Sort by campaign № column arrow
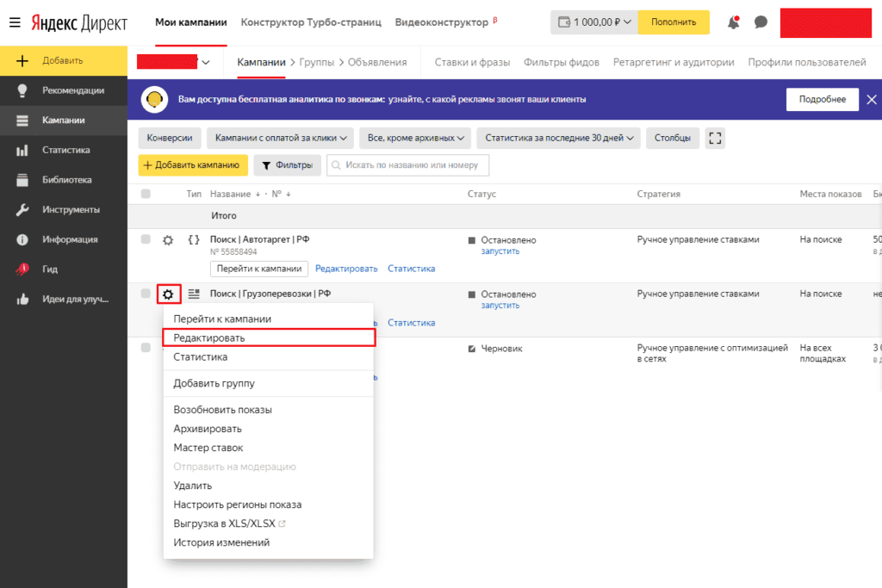 pos(288,194)
